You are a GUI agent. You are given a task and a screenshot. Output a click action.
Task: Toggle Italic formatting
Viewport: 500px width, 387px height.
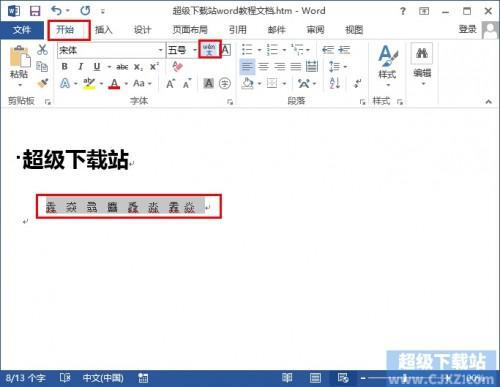pyautogui.click(x=80, y=67)
